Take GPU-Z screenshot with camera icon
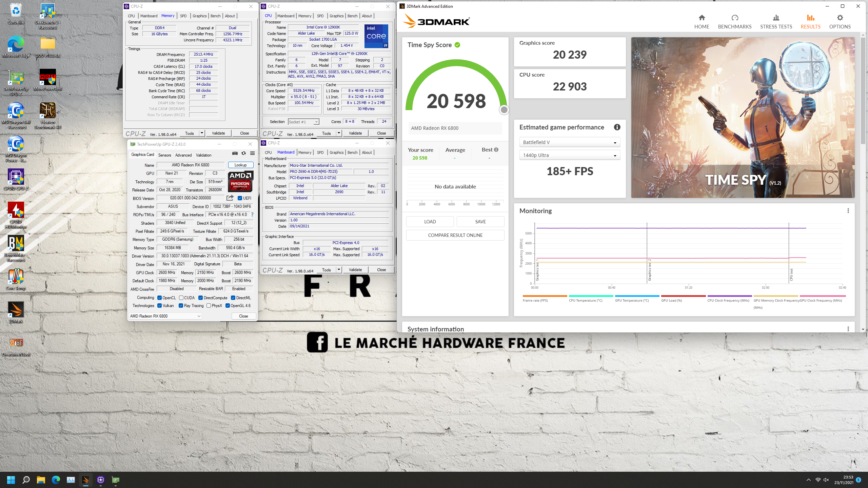The image size is (868, 488). [235, 154]
